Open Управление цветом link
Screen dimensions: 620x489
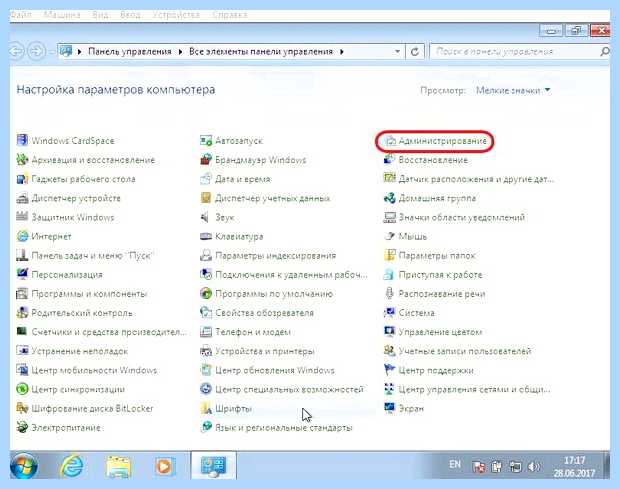click(440, 332)
